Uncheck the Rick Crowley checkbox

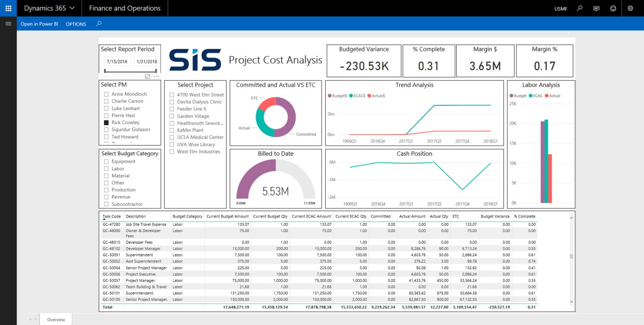pos(106,122)
